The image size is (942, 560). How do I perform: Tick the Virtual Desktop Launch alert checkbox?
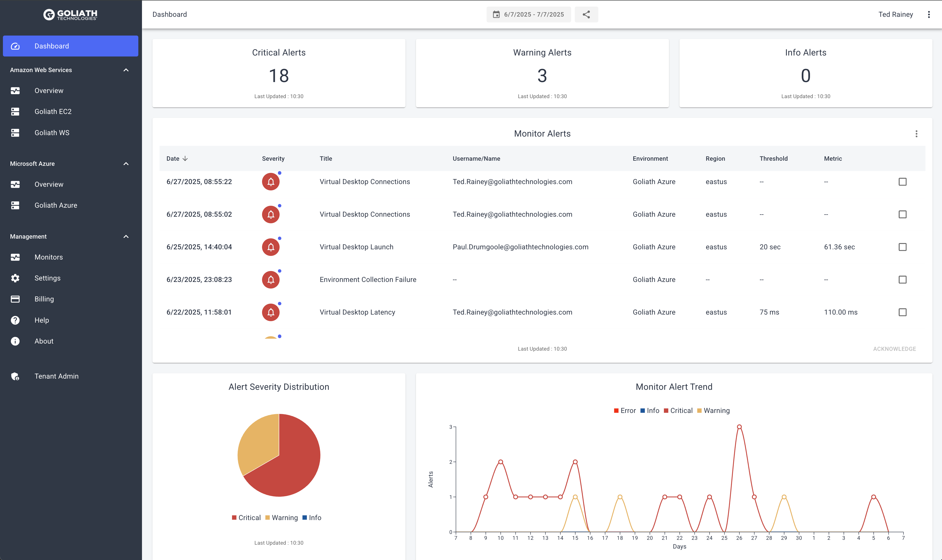click(902, 247)
